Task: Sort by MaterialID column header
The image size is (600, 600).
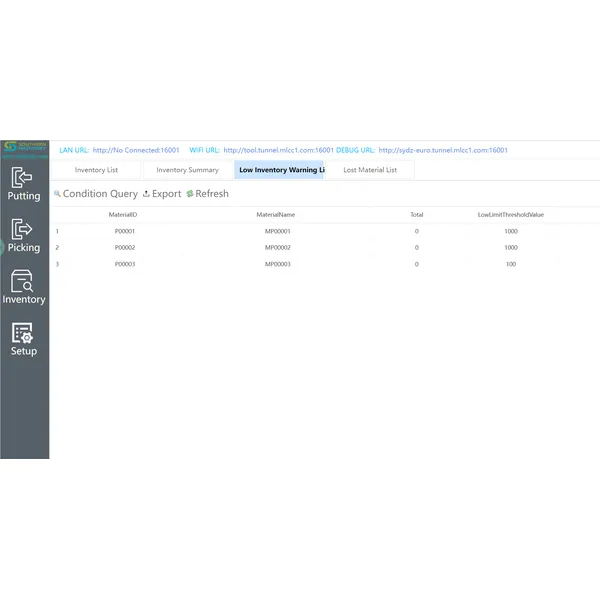Action: tap(123, 215)
